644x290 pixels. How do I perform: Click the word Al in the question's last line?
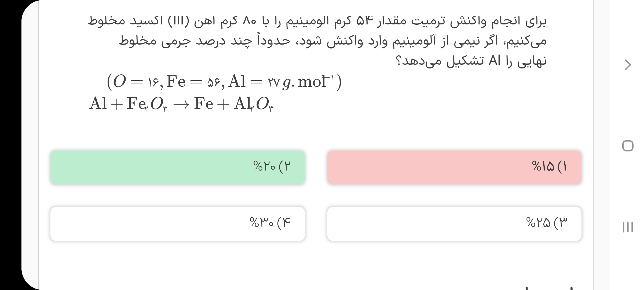[x=495, y=61]
